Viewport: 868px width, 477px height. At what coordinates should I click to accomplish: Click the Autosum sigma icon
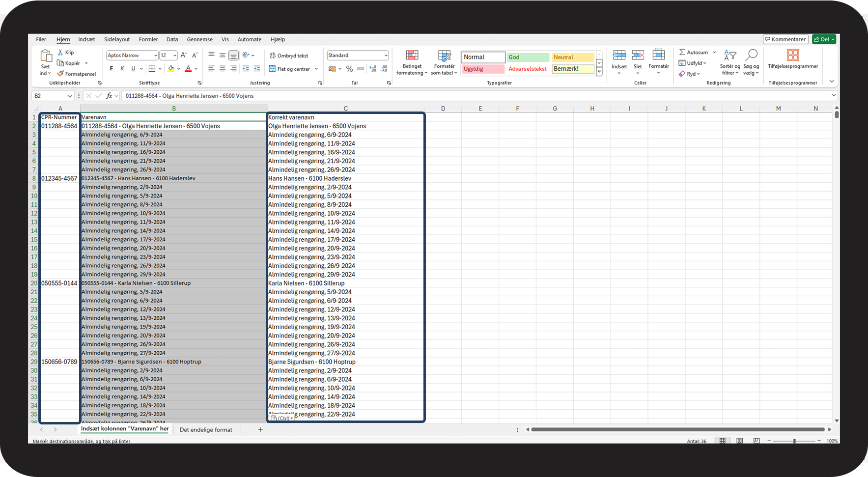(x=682, y=52)
